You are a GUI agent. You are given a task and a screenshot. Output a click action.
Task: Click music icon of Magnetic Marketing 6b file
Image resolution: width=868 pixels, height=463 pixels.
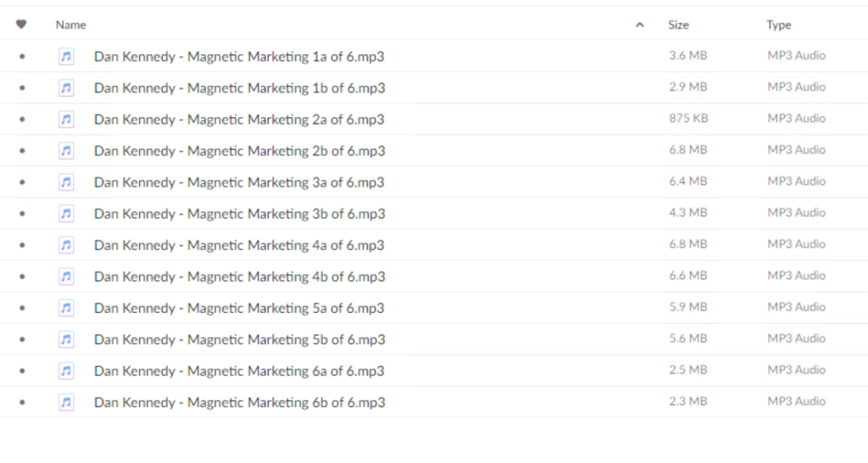66,402
